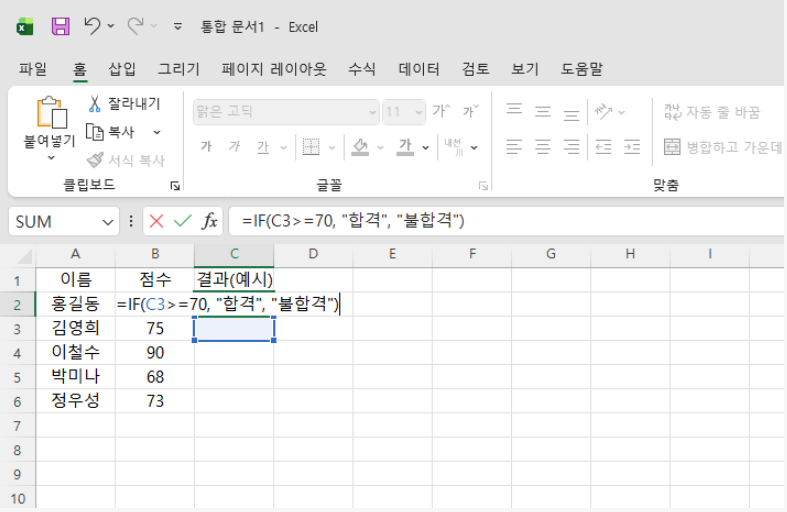The image size is (787, 512).
Task: Select cell B3 containing 75
Action: click(154, 329)
